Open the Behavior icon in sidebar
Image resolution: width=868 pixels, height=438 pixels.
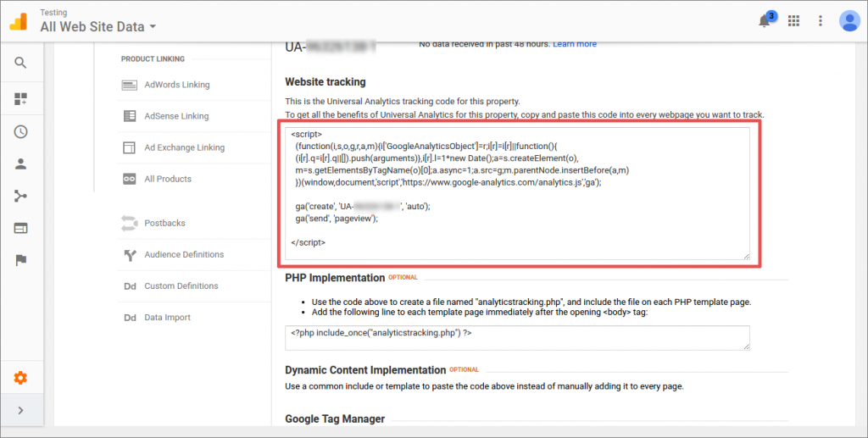coord(20,228)
